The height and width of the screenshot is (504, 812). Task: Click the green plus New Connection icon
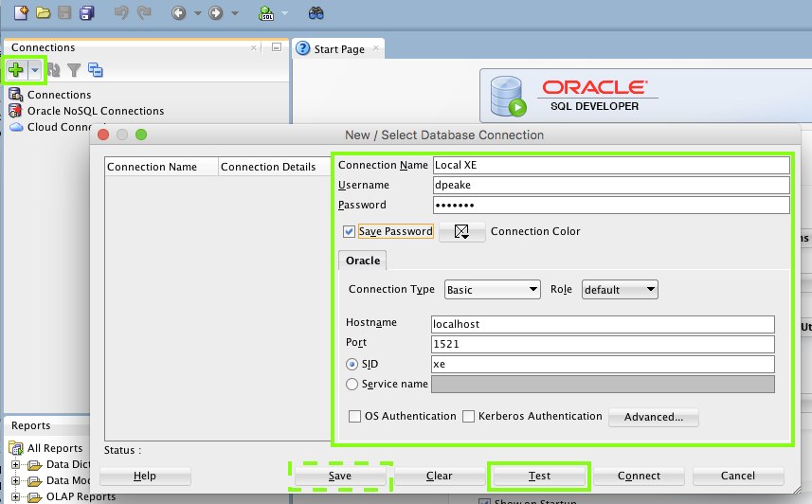click(x=16, y=69)
